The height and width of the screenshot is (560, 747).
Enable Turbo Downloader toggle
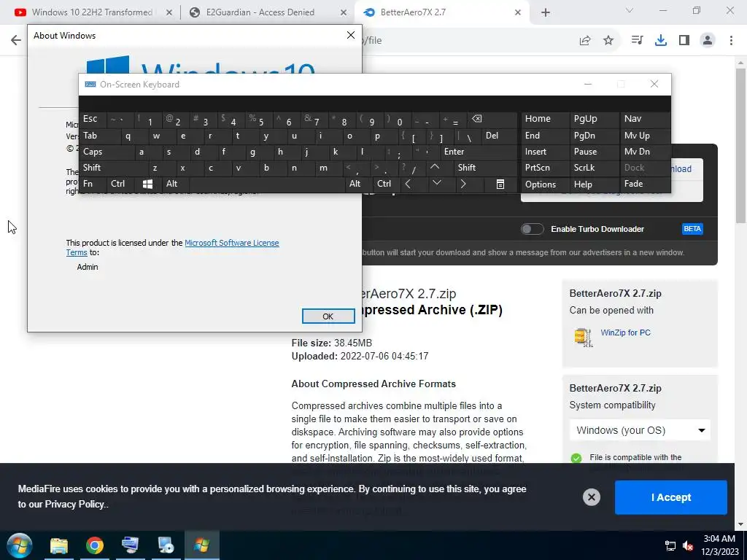point(532,229)
